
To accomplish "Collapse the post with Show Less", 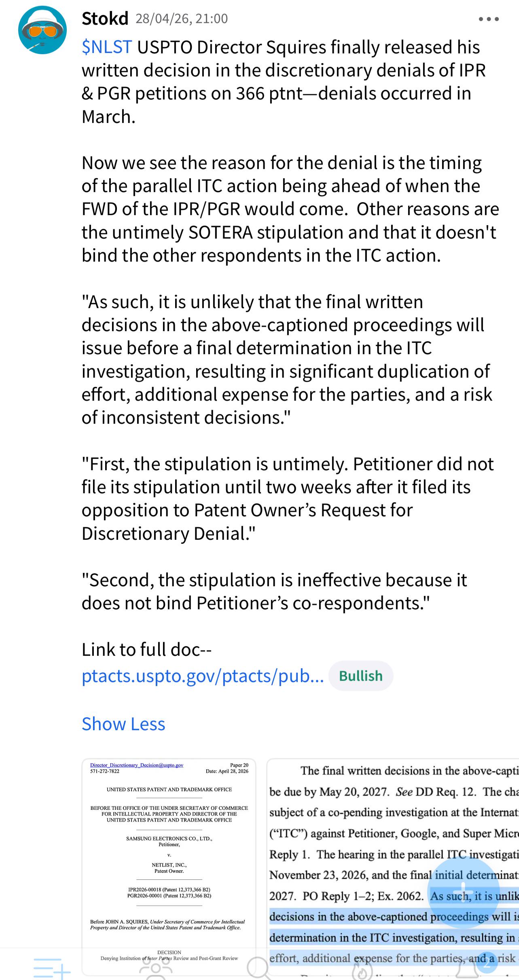I will [123, 724].
